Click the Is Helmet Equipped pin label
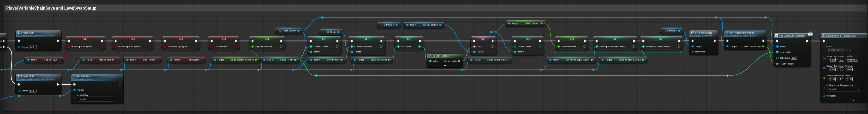The image size is (868, 114). (177, 47)
